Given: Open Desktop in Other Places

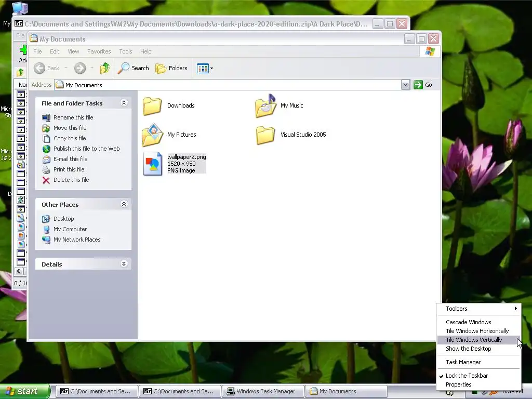Looking at the screenshot, I should click(63, 219).
